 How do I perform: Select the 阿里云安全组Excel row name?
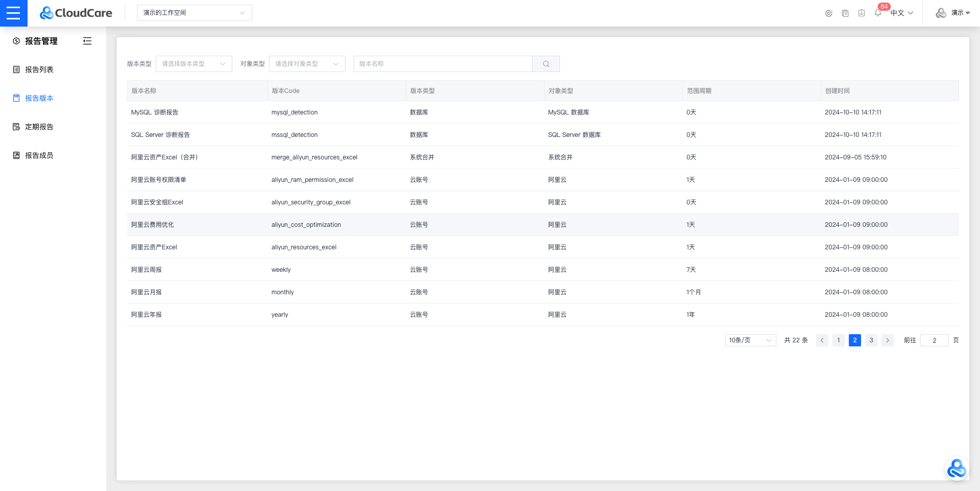pos(157,202)
